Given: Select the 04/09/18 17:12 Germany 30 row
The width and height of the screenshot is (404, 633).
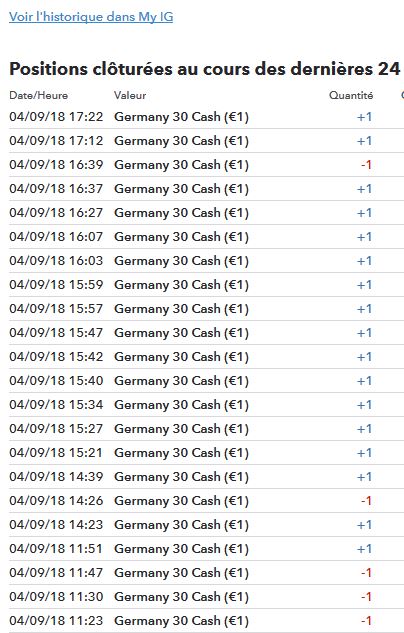Looking at the screenshot, I should click(x=206, y=141).
